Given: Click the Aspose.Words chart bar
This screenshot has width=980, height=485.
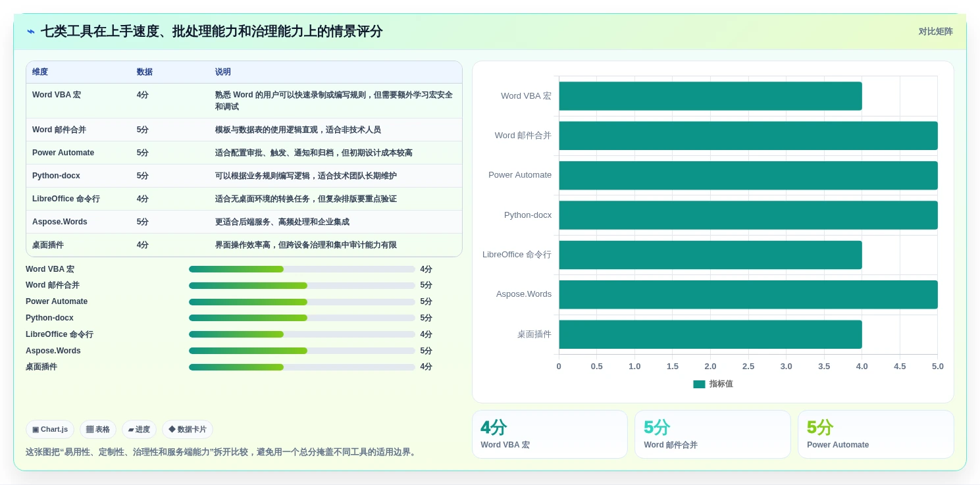Looking at the screenshot, I should tap(748, 295).
